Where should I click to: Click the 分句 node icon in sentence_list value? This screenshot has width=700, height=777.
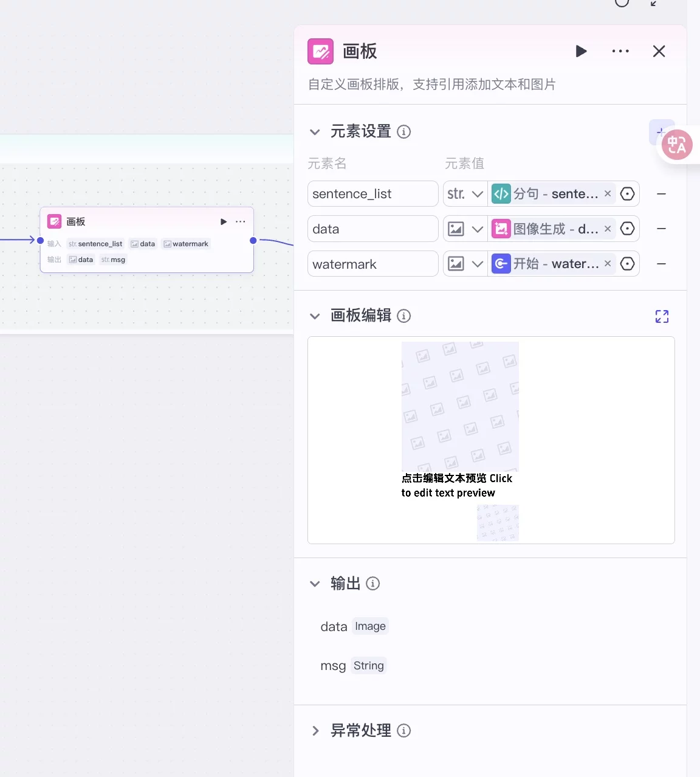coord(501,193)
